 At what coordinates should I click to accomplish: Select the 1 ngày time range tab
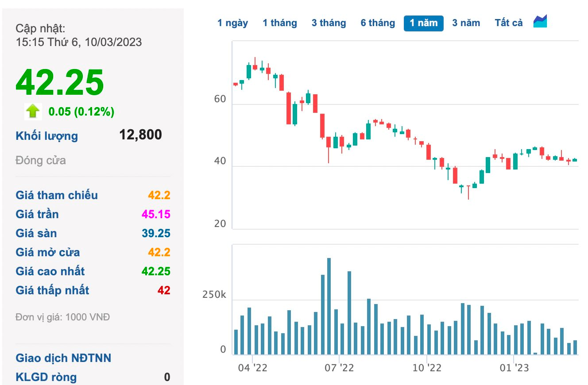pyautogui.click(x=233, y=23)
